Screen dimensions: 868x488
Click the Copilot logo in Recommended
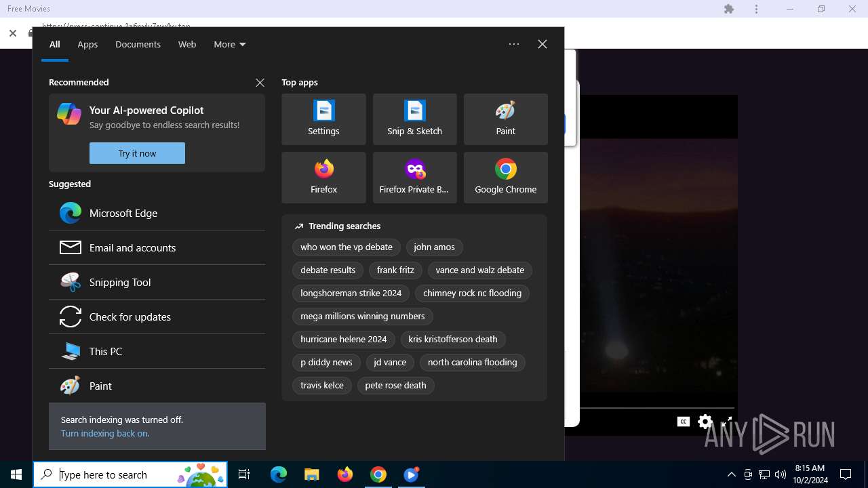[69, 114]
